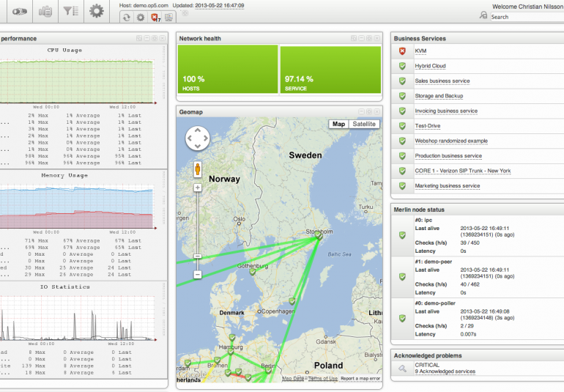Open the settings gear menu in top toolbar
Image resolution: width=564 pixels, height=392 pixels.
97,11
